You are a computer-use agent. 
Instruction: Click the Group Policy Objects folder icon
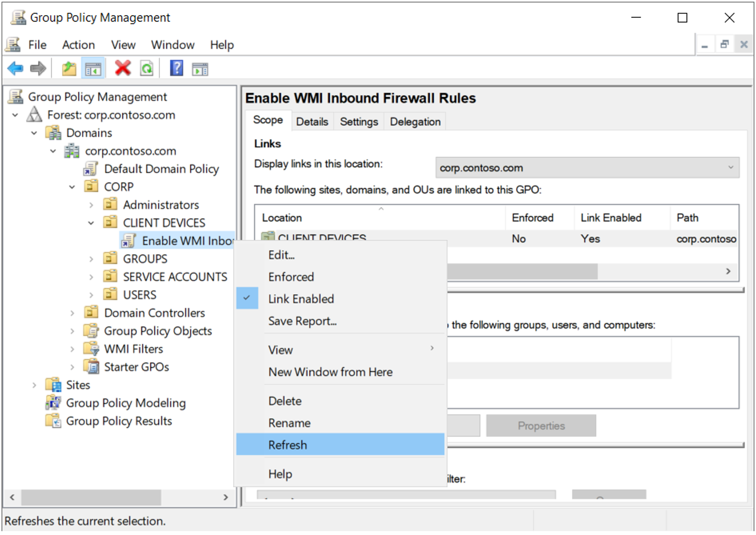point(91,330)
